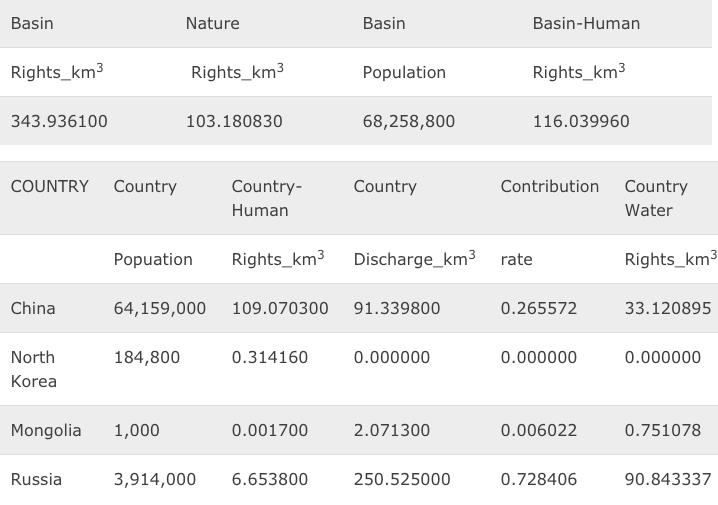Screen dimensions: 718x505
Task: Select Russia's discharge value 250.525000
Action: 402,479
